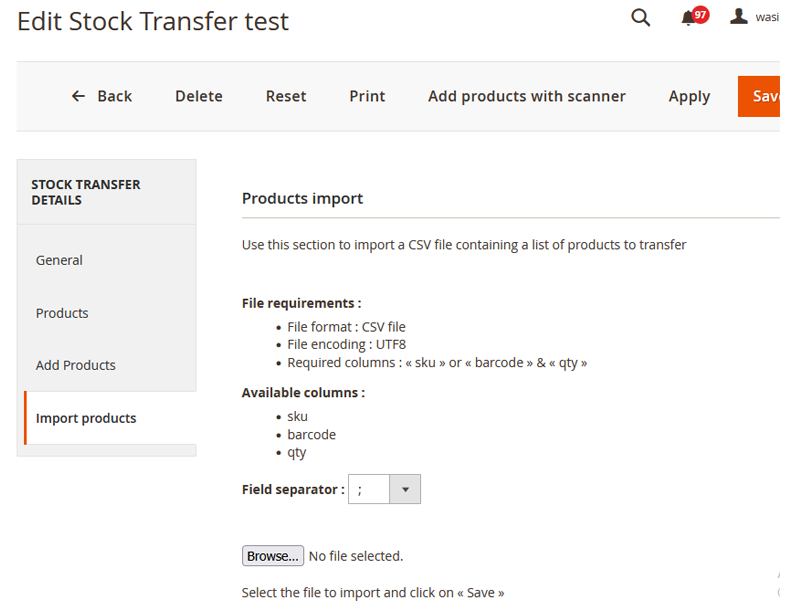Click Add products with scanner
Screen dimensions: 802x605
[x=527, y=96]
